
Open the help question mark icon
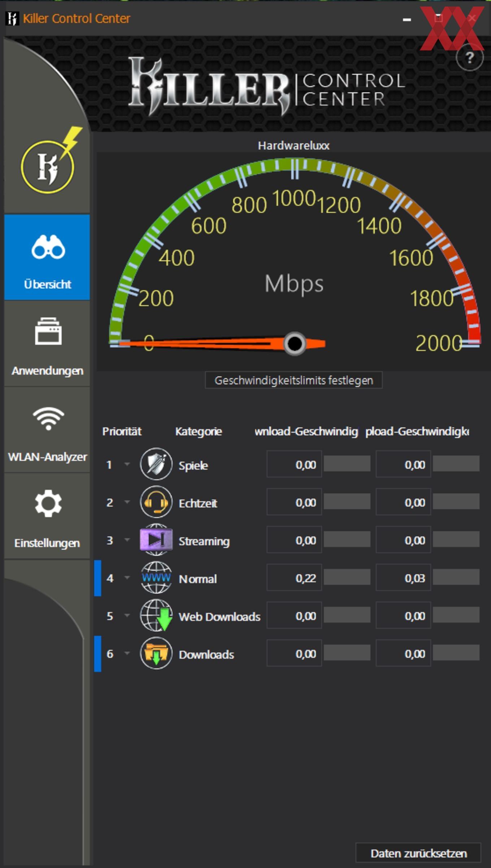(469, 58)
